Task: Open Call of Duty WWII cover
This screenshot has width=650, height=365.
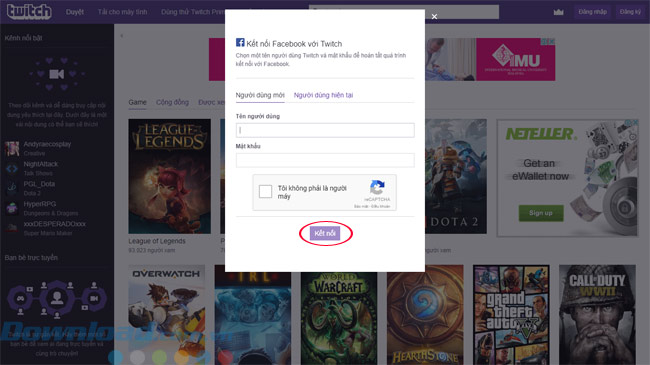Action: click(x=597, y=315)
